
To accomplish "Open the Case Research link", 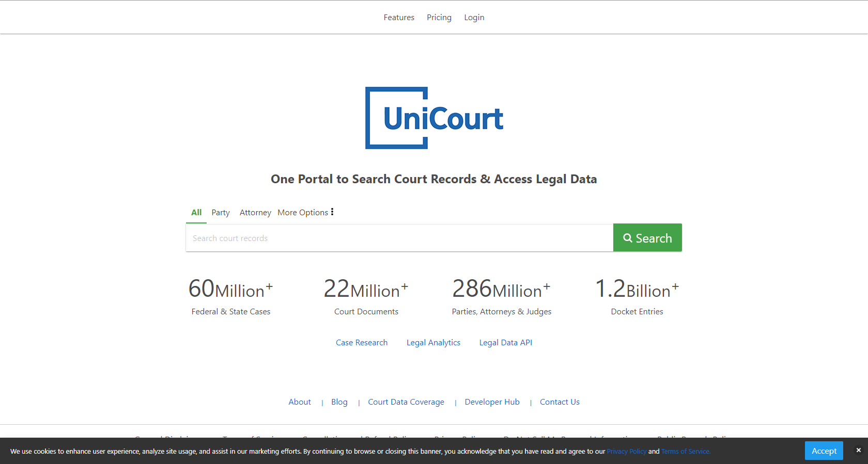I will (362, 343).
